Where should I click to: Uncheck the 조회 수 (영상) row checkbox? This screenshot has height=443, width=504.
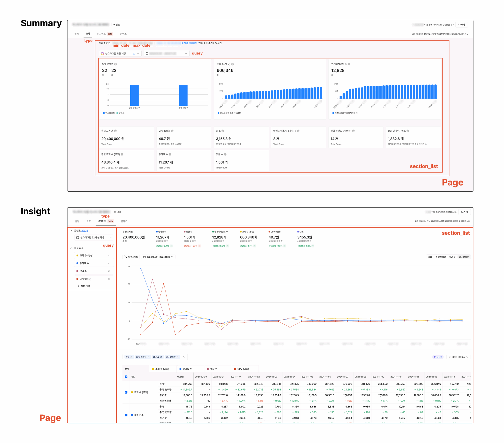pos(126,392)
